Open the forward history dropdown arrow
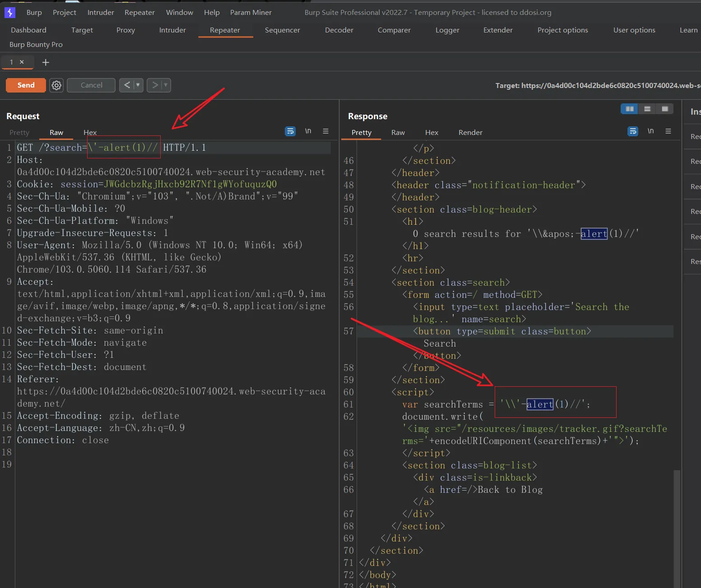Image resolution: width=701 pixels, height=588 pixels. [x=166, y=85]
